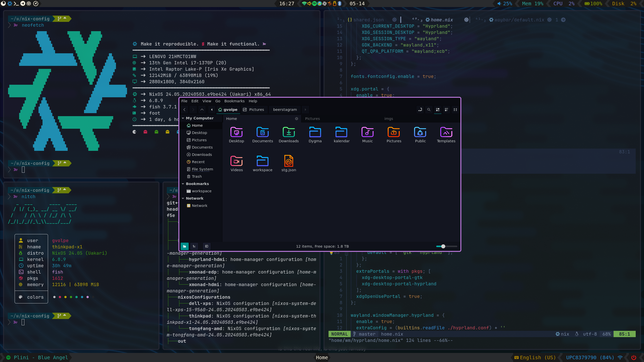Show tree view in sidebar
644x362 pixels.
194,246
